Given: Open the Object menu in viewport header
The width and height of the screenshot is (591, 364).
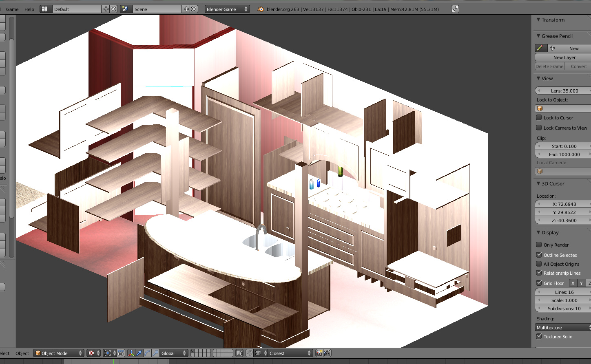Looking at the screenshot, I should (x=22, y=353).
